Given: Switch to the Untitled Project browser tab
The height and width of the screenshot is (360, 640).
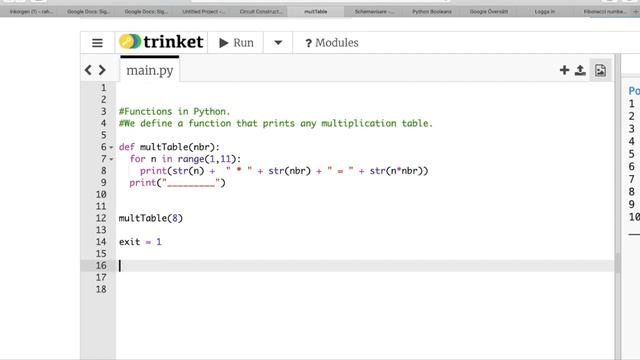Looking at the screenshot, I should (203, 11).
